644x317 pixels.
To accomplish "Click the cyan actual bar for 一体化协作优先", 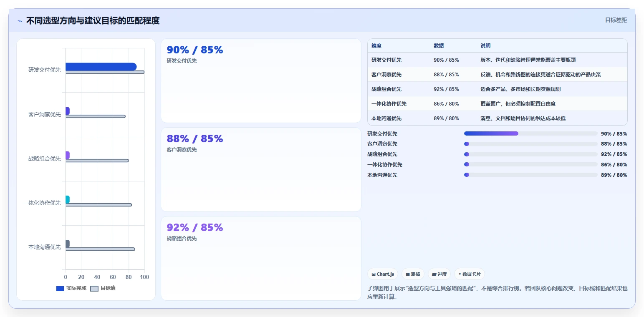I will coord(68,199).
